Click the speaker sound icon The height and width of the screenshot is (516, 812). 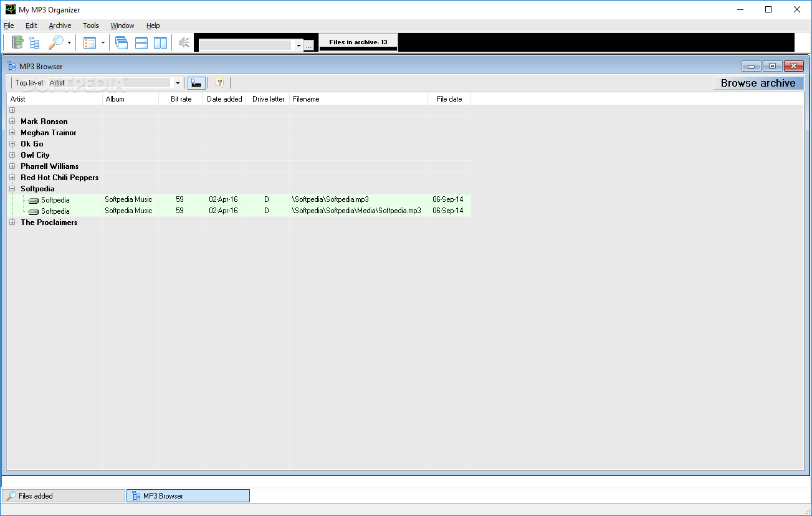pyautogui.click(x=183, y=43)
